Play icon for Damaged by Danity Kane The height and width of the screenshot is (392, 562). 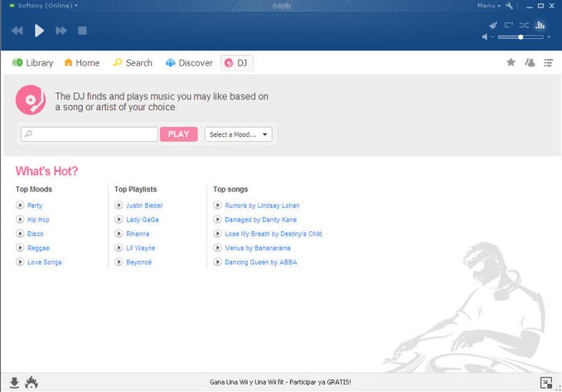(x=217, y=220)
